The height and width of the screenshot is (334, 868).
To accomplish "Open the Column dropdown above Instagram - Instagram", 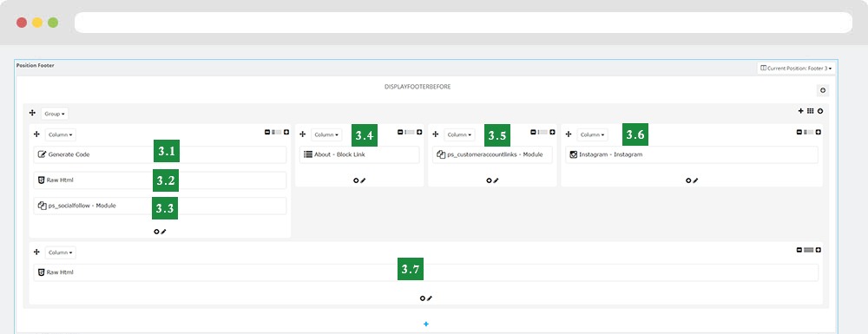I will [592, 134].
